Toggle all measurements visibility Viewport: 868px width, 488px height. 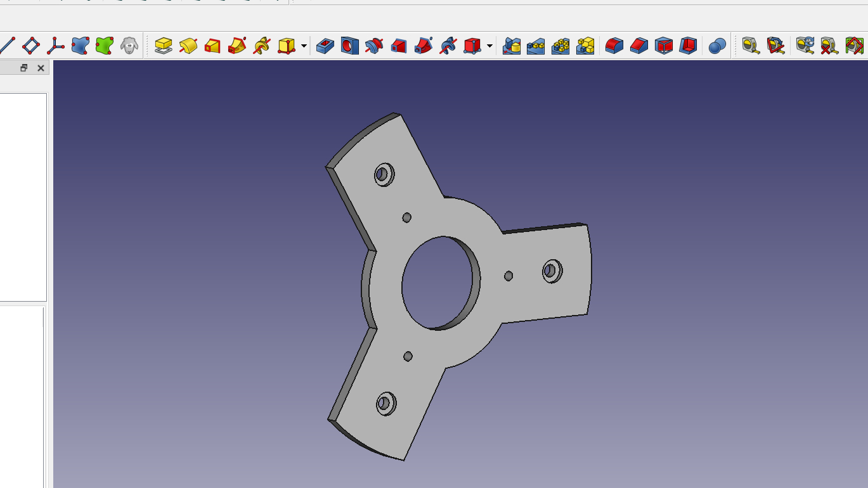pos(854,46)
